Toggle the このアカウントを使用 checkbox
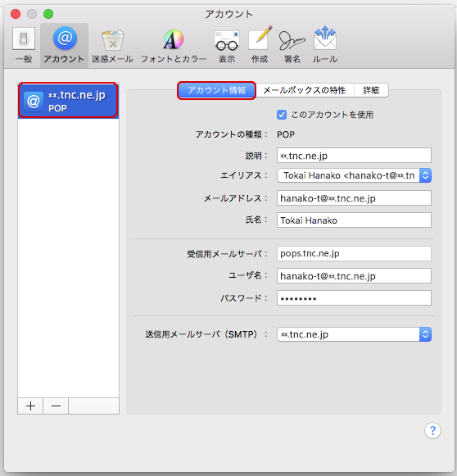The height and width of the screenshot is (476, 457). click(x=282, y=115)
